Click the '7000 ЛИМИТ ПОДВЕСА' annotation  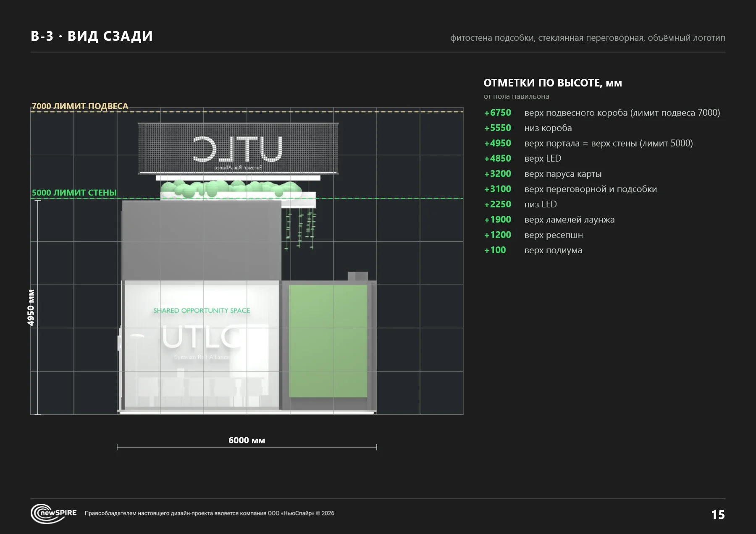(x=80, y=106)
